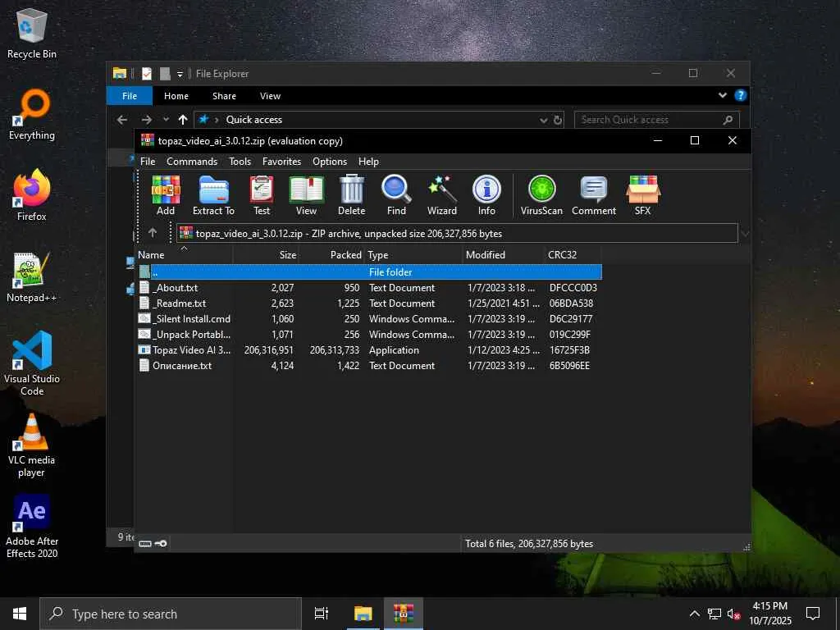Sort by Packed column header
Viewport: 840px width, 630px height.
[331, 255]
